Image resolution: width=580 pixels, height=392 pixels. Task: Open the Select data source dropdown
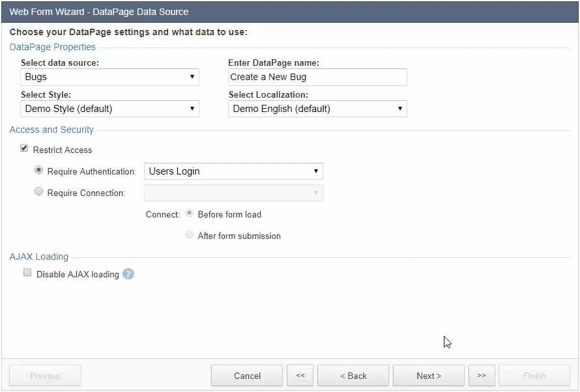(109, 77)
